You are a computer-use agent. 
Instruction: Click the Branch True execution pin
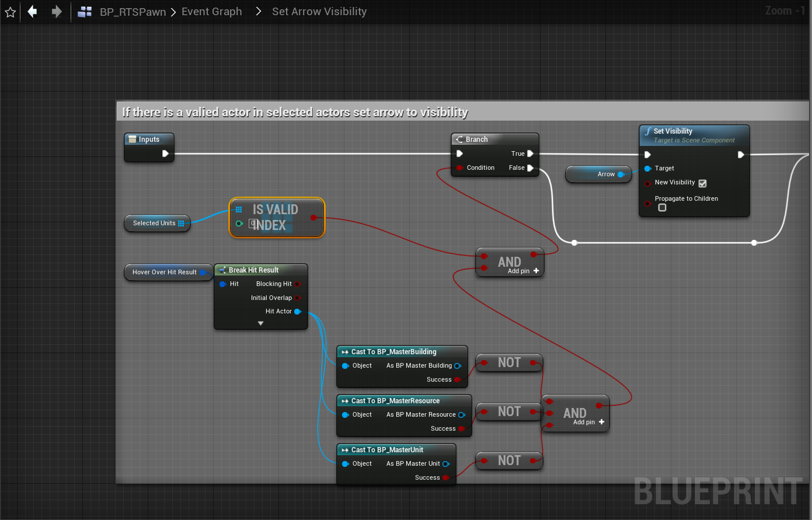(530, 153)
